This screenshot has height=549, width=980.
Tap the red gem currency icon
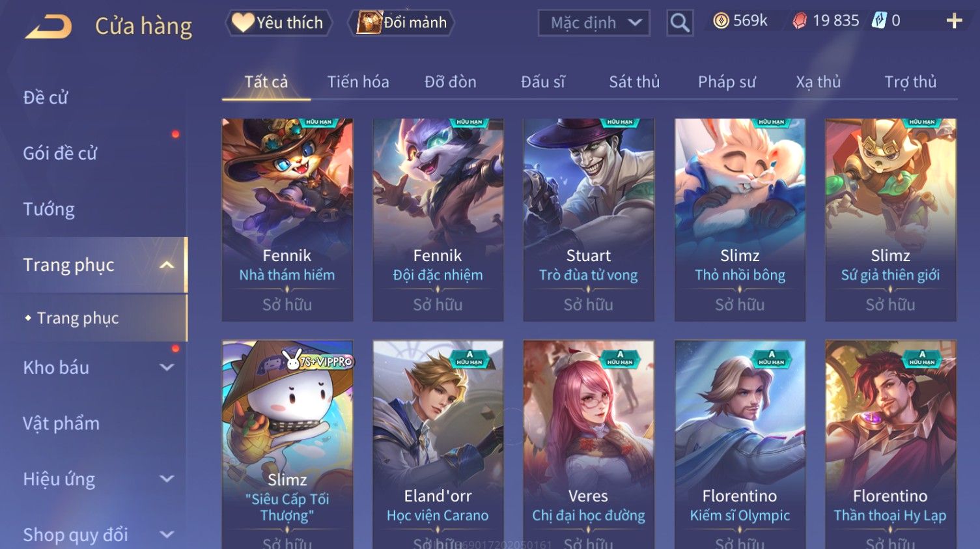800,21
